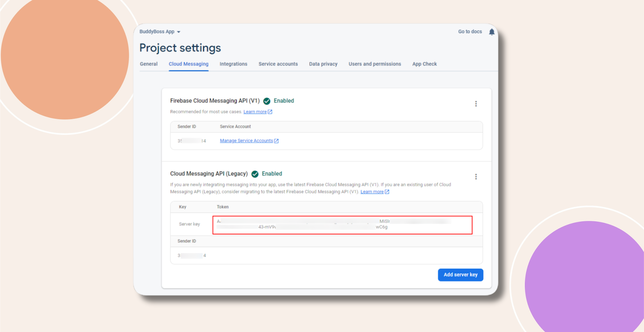Click the Add server key button
This screenshot has width=644, height=332.
click(460, 275)
